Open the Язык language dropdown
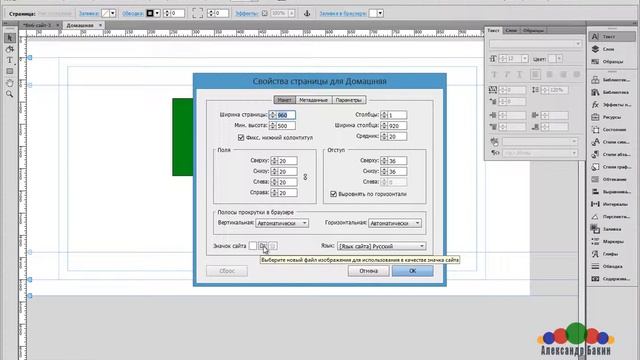 point(382,246)
